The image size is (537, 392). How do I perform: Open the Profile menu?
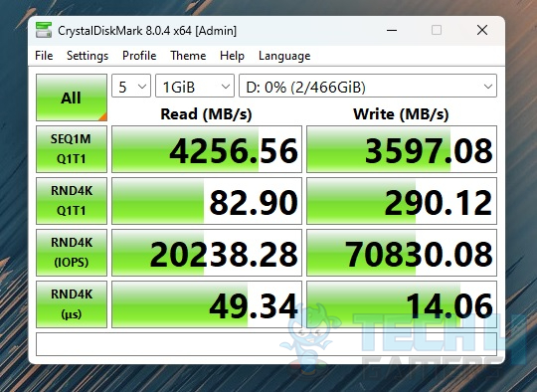point(139,56)
